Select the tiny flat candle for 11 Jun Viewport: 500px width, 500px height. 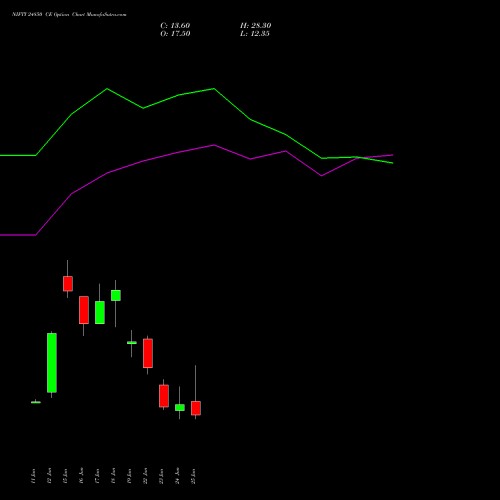tap(36, 402)
